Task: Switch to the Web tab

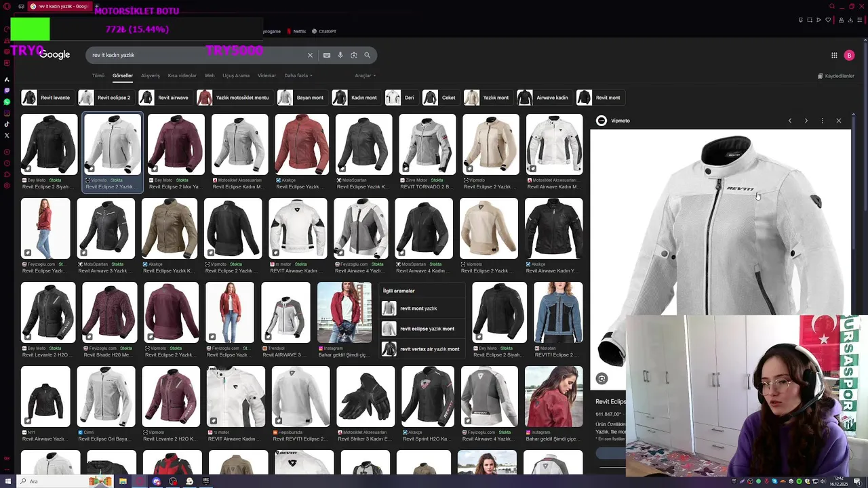Action: 210,75
